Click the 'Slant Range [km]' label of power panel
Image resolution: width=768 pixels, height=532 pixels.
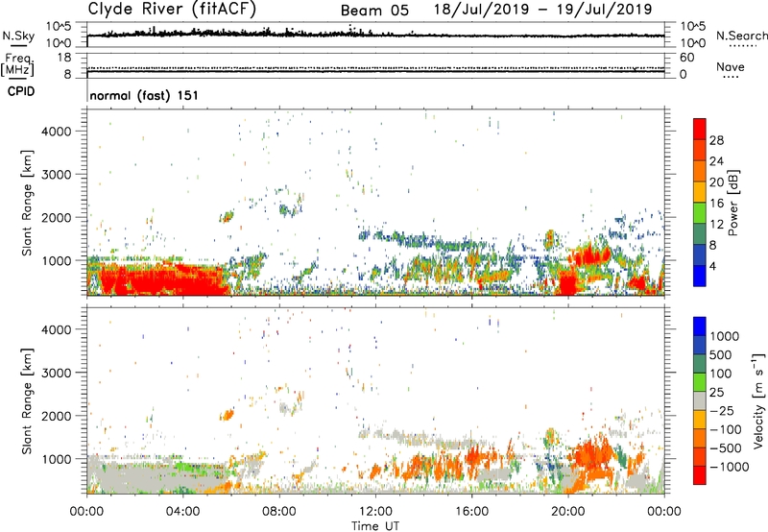[x=27, y=203]
